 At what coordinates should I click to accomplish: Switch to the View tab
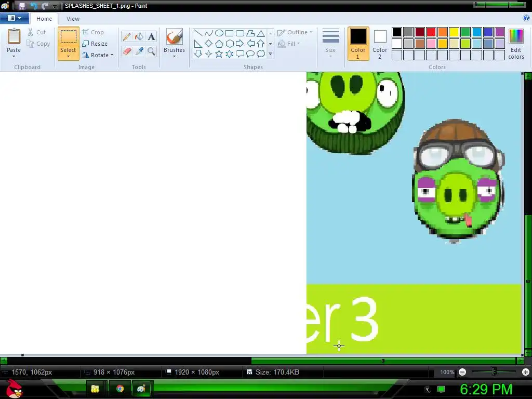(x=73, y=19)
